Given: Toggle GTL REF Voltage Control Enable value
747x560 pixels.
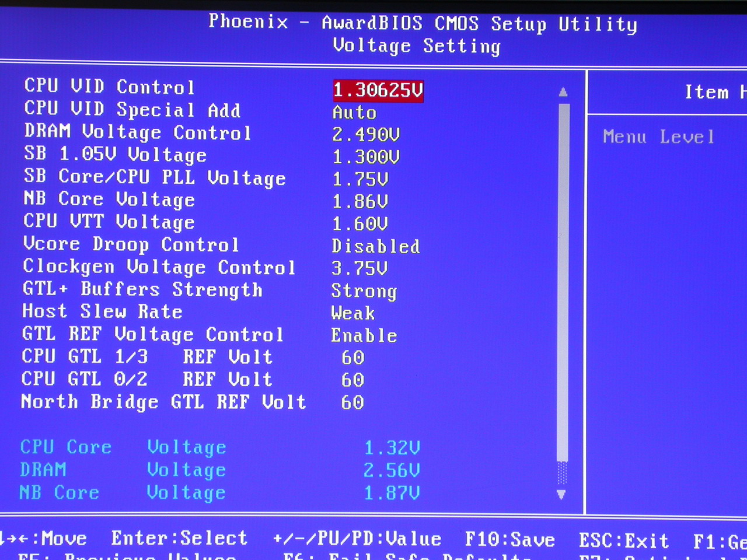Looking at the screenshot, I should [x=364, y=335].
